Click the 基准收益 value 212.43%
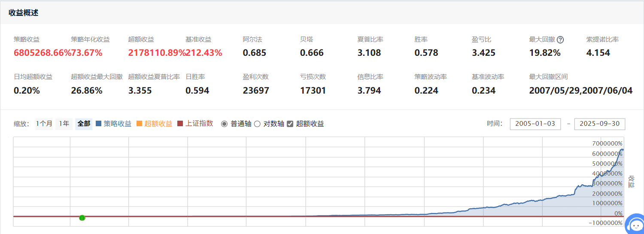The image size is (644, 234). [204, 53]
